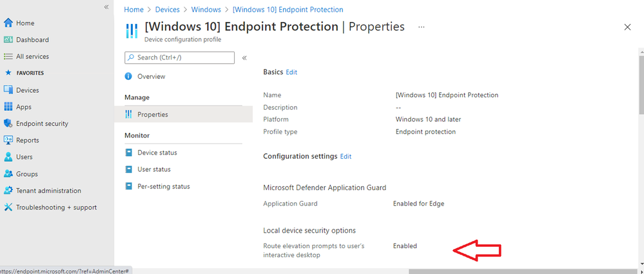Click Edit next to Configuration settings
The width and height of the screenshot is (644, 274).
pos(346,156)
